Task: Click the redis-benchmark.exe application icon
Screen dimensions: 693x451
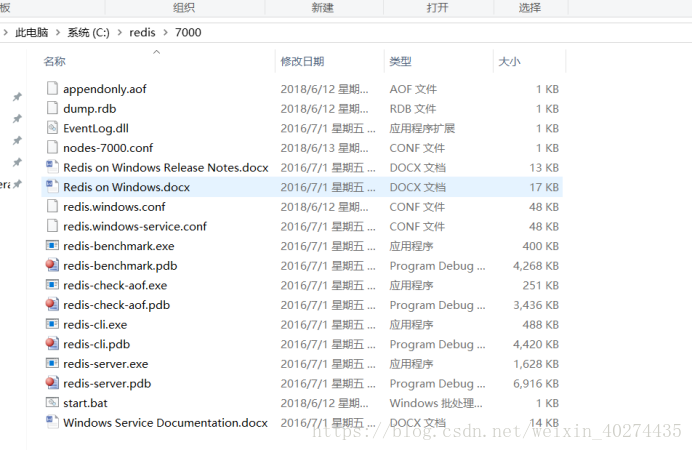Action: 52,245
